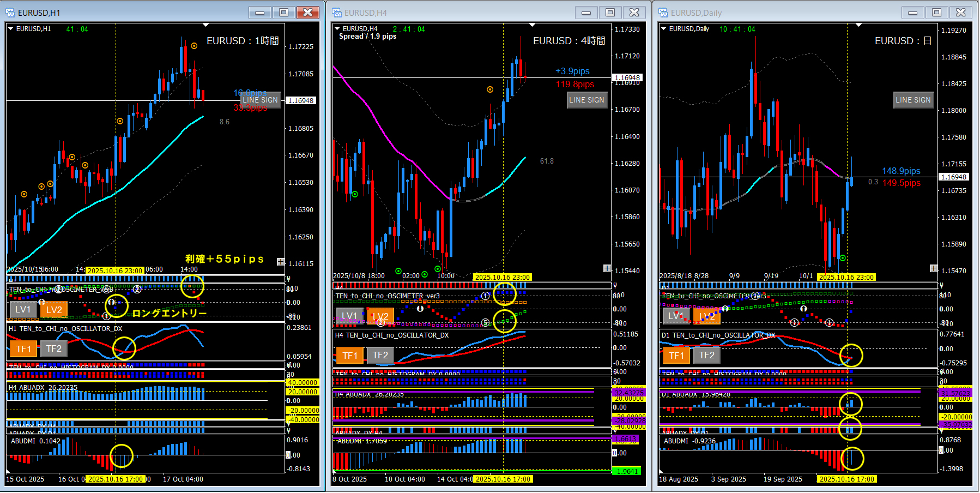Click the 'D1 TEN_to_CHI_no_OSCILLATOR_DX' indicator label
Viewport: 980px width, 493px height.
[718, 335]
